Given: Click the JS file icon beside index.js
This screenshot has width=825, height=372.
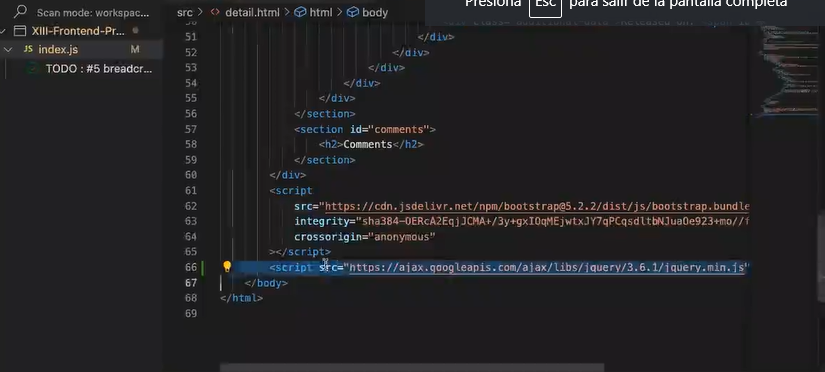Looking at the screenshot, I should point(28,49).
